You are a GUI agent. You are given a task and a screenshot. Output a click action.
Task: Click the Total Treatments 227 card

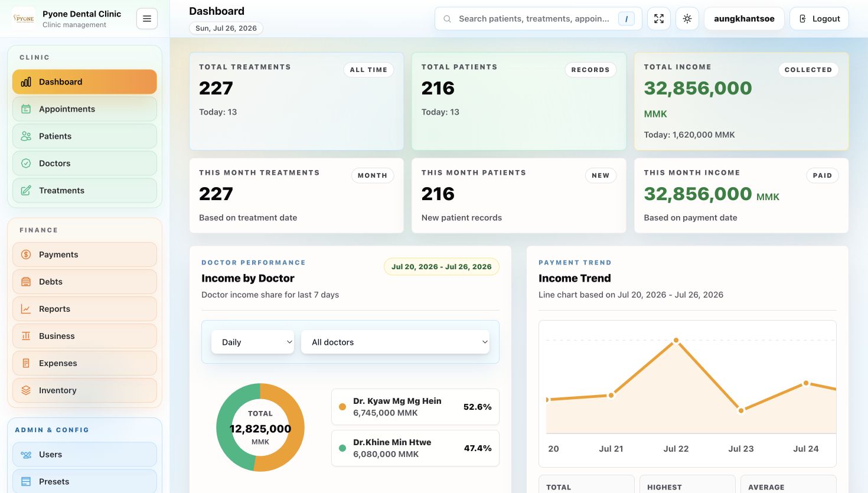296,101
